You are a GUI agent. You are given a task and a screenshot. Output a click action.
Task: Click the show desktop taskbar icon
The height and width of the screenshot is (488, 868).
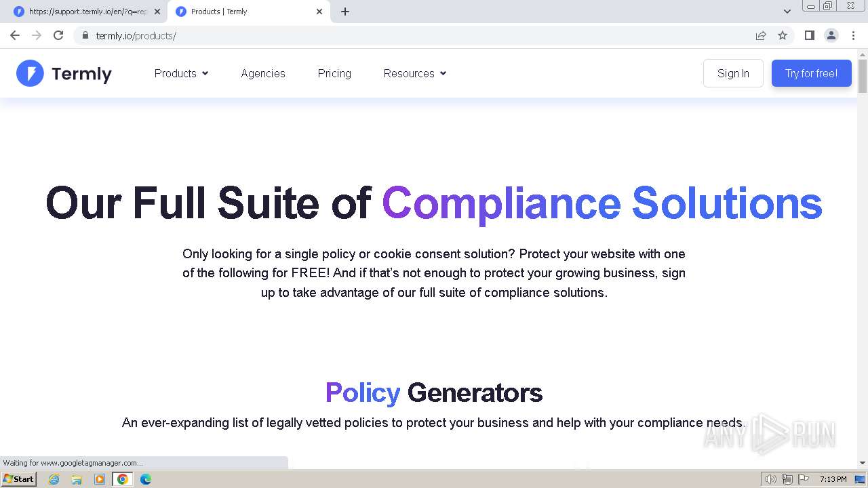[x=861, y=479]
